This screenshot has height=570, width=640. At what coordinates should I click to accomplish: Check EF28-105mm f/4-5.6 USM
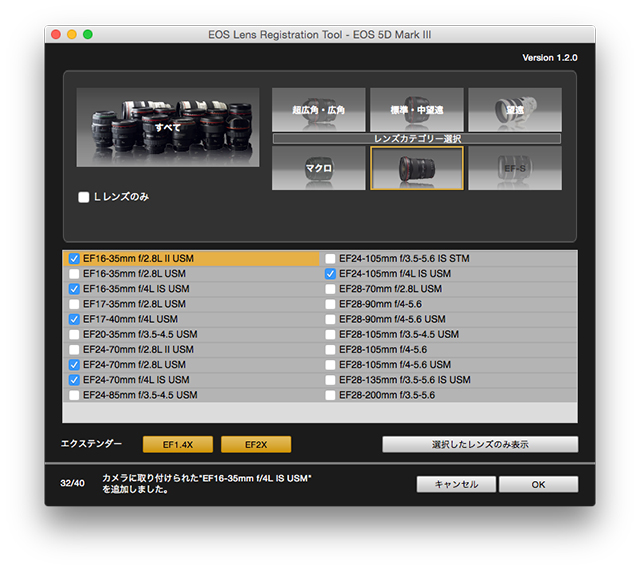click(330, 365)
